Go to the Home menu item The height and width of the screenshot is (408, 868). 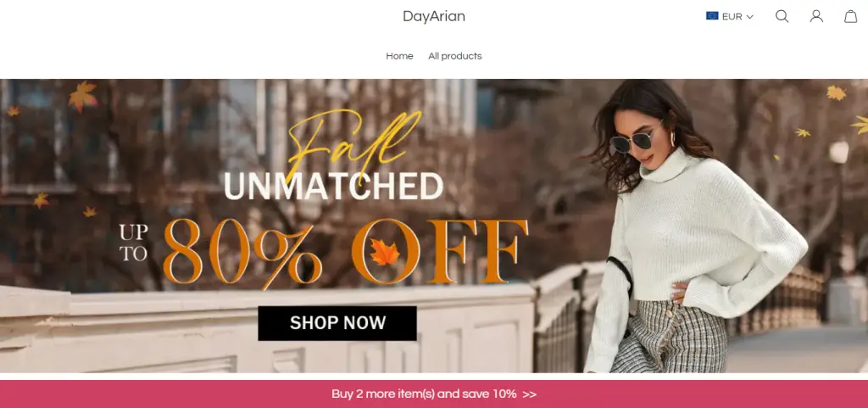click(x=400, y=56)
